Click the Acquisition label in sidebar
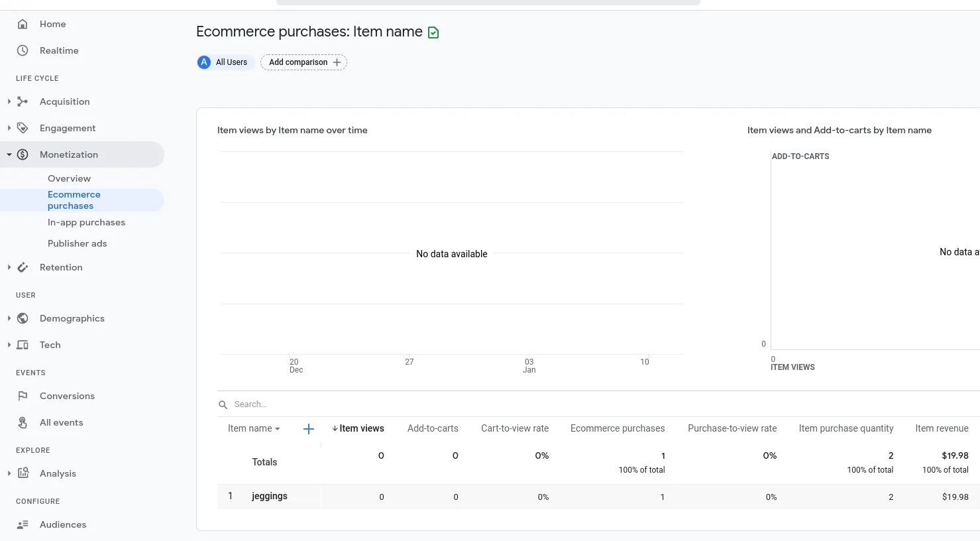 point(64,101)
